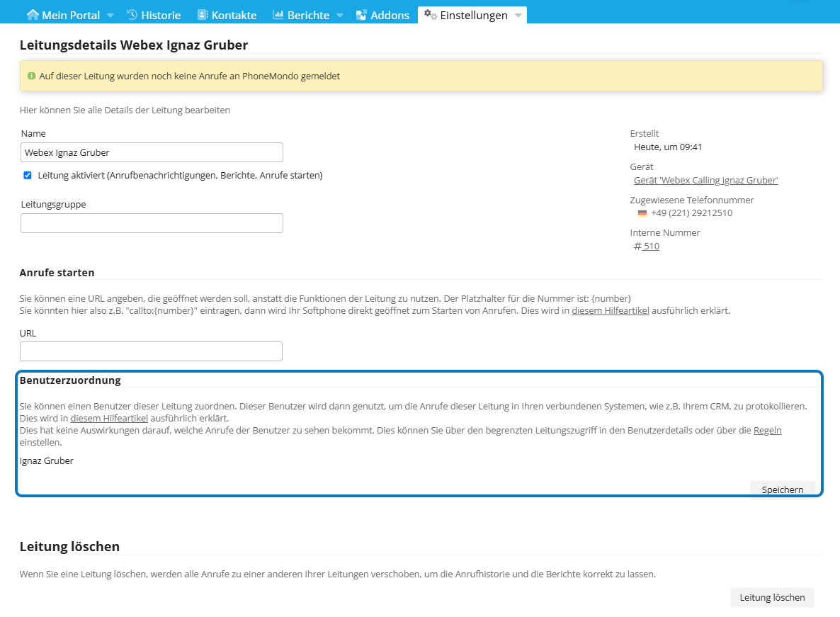
Task: Open Hilfeartikel link in Anrufe starten section
Action: [x=611, y=311]
